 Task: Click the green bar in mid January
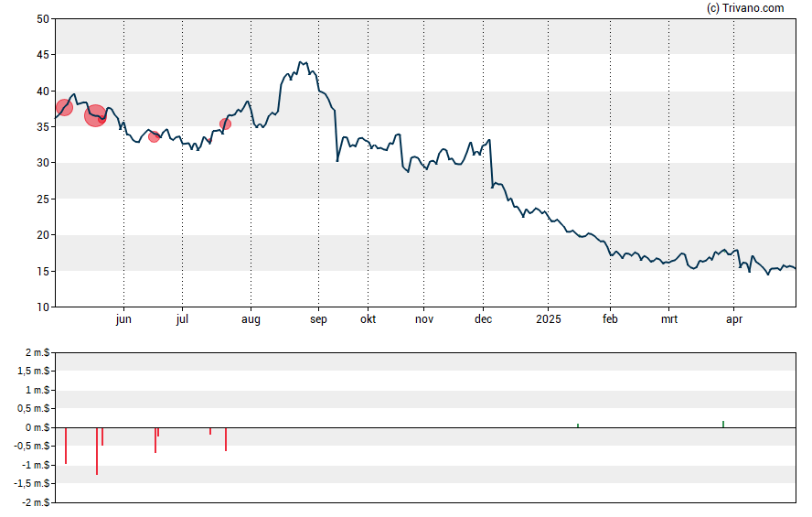point(577,425)
